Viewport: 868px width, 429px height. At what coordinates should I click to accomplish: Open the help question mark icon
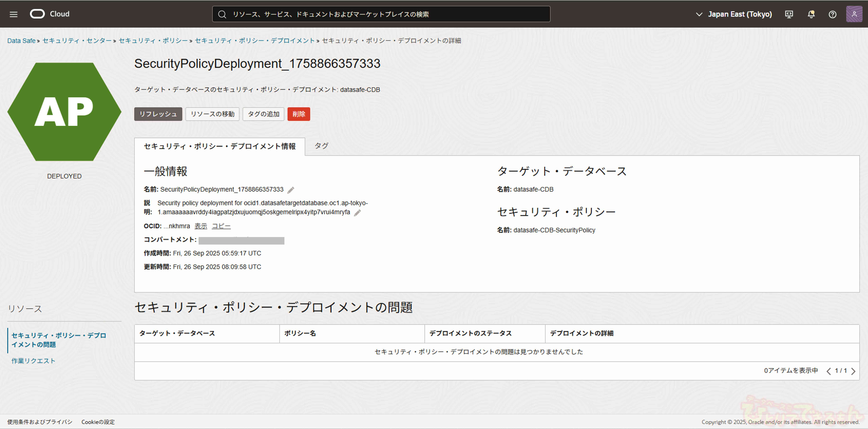832,14
